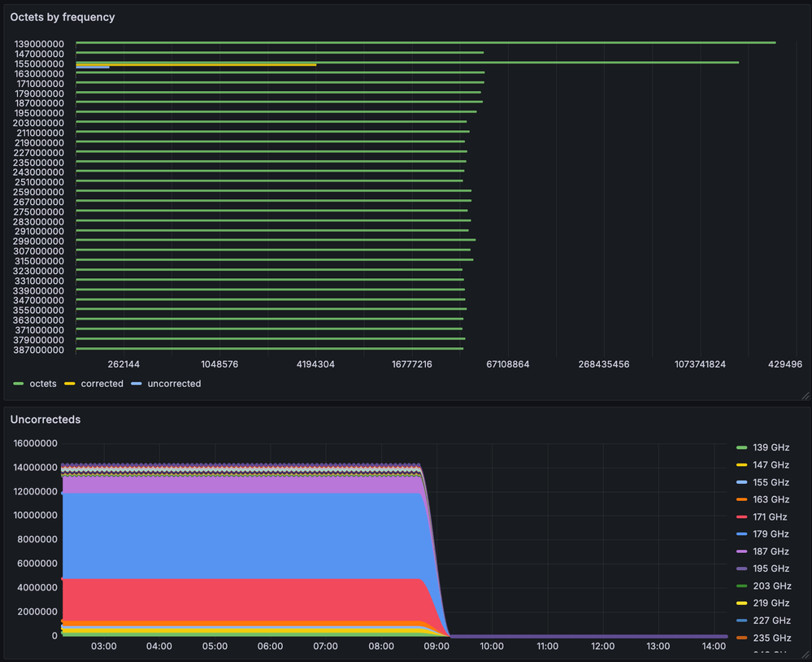Toggle the 139 GHz series label
The height and width of the screenshot is (662, 812).
click(x=771, y=447)
